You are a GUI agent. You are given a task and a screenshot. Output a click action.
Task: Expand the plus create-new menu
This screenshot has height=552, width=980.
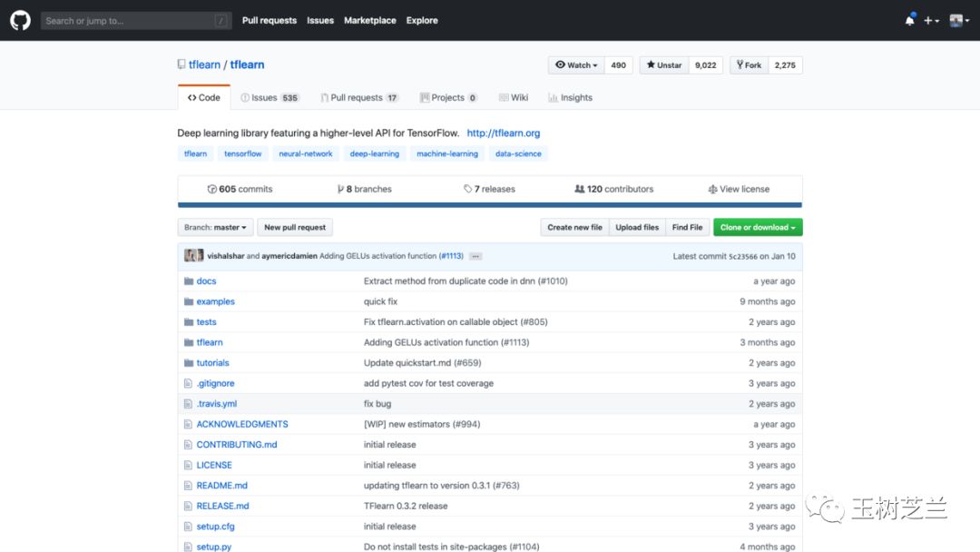931,21
